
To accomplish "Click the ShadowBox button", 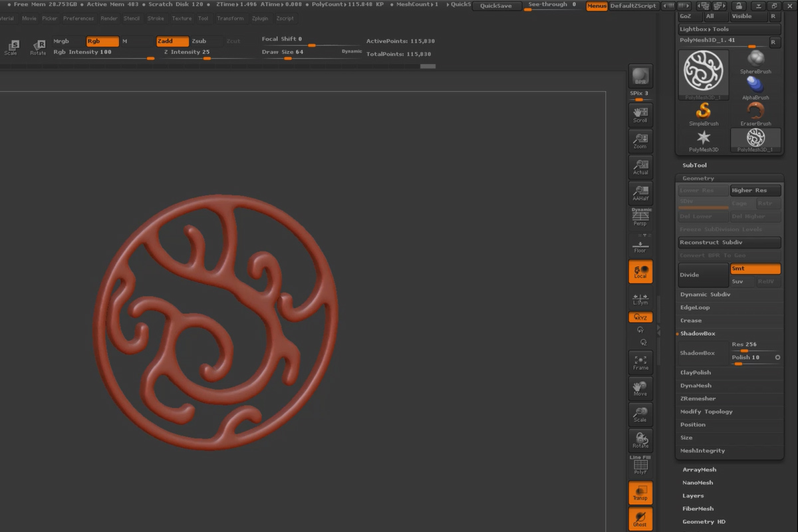I will click(x=703, y=353).
